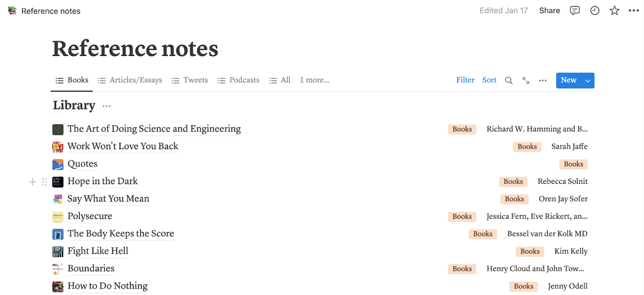
Task: Open the page options menu (top-right dots)
Action: [633, 10]
